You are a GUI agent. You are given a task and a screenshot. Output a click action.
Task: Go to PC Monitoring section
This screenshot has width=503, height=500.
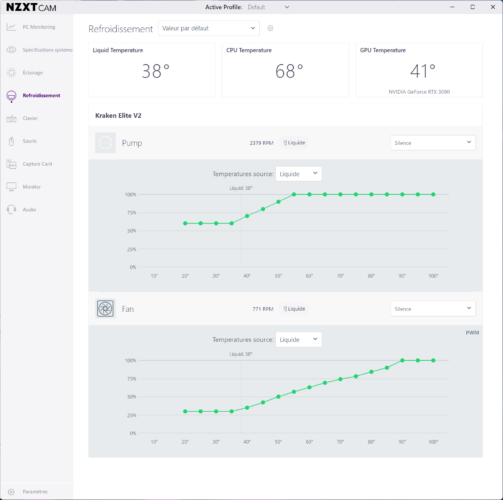point(39,27)
